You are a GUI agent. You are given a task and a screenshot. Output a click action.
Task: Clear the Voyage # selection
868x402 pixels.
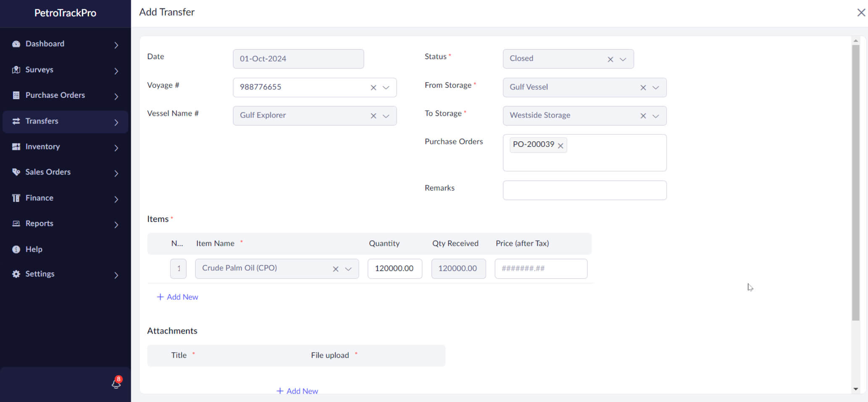[373, 88]
